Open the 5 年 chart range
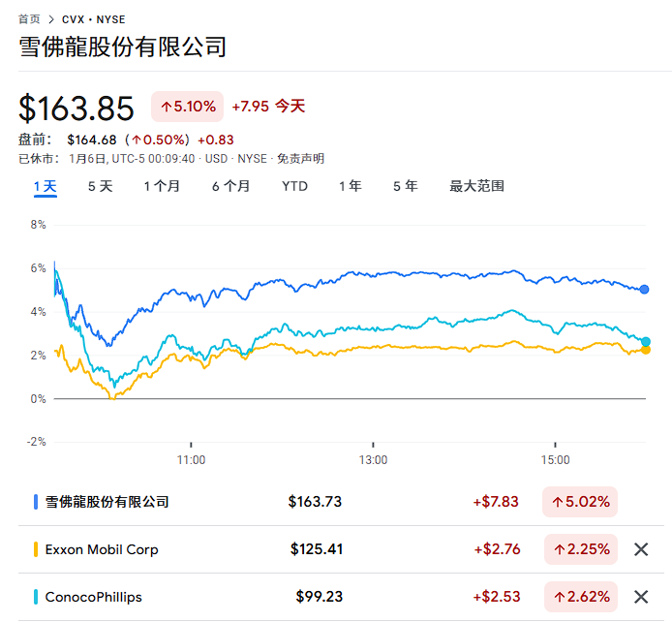 pos(405,186)
